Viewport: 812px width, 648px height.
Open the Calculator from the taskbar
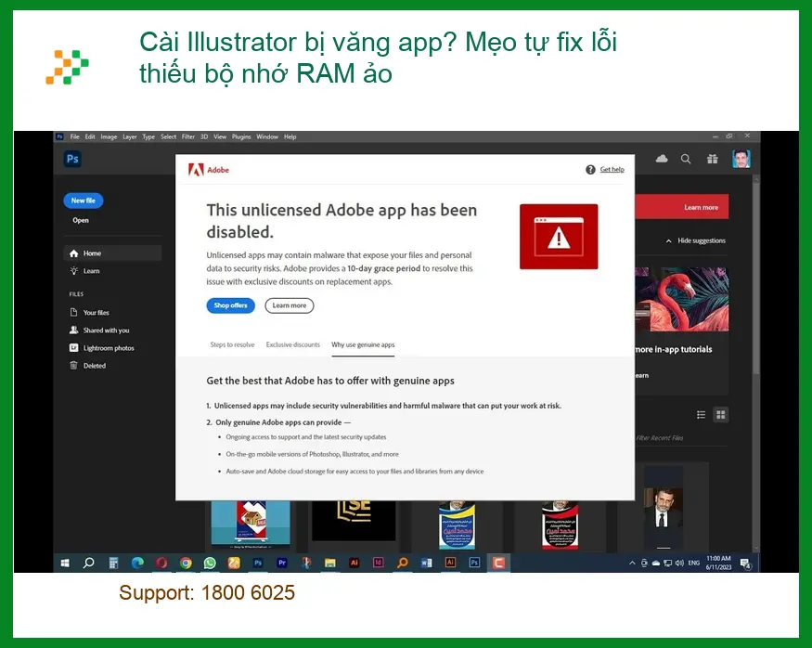[113, 563]
